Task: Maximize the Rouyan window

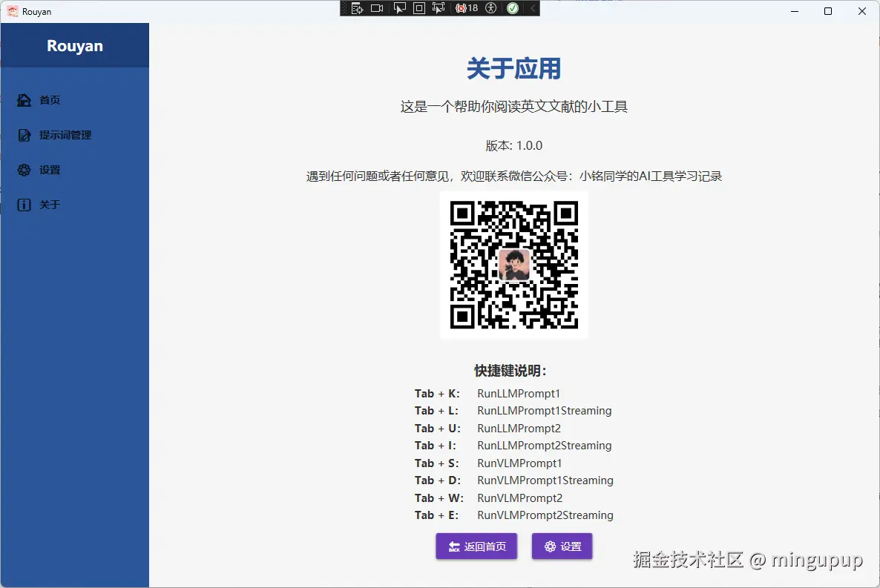Action: [x=828, y=11]
